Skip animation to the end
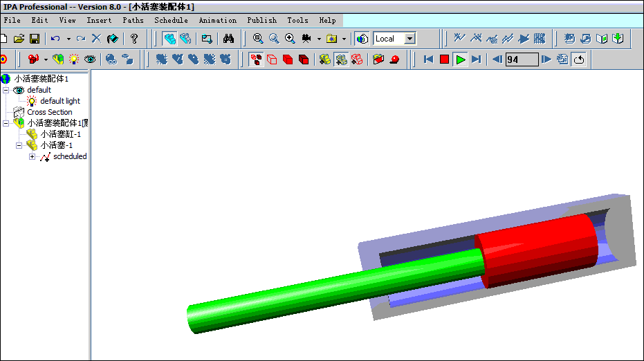The width and height of the screenshot is (644, 361). [x=477, y=59]
